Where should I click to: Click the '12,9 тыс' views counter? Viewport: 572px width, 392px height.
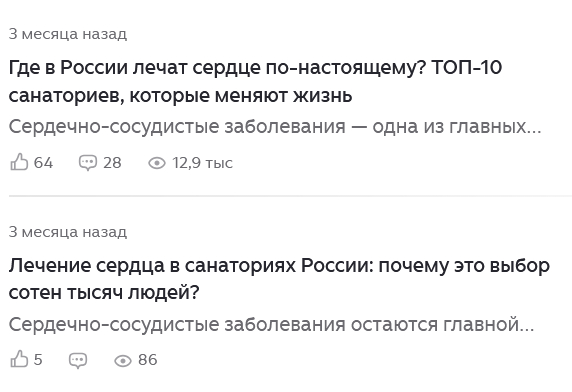click(202, 163)
